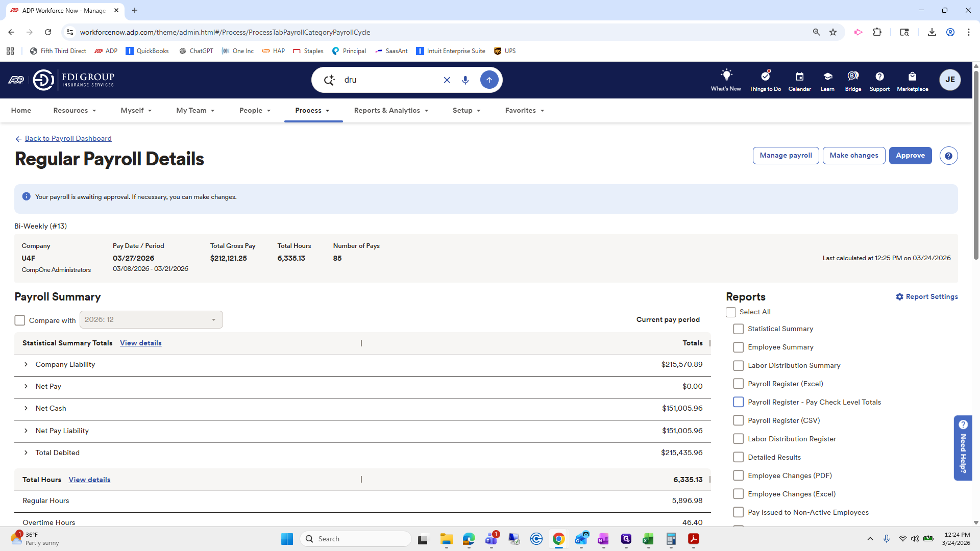Viewport: 980px width, 551px height.
Task: Expand the Company Liability row
Action: coord(26,364)
